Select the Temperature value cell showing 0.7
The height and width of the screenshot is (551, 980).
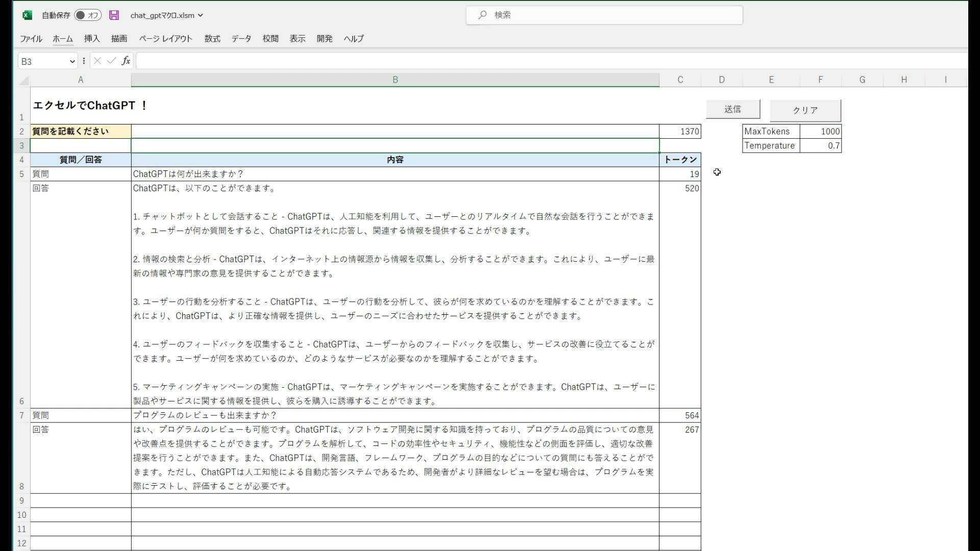click(821, 145)
